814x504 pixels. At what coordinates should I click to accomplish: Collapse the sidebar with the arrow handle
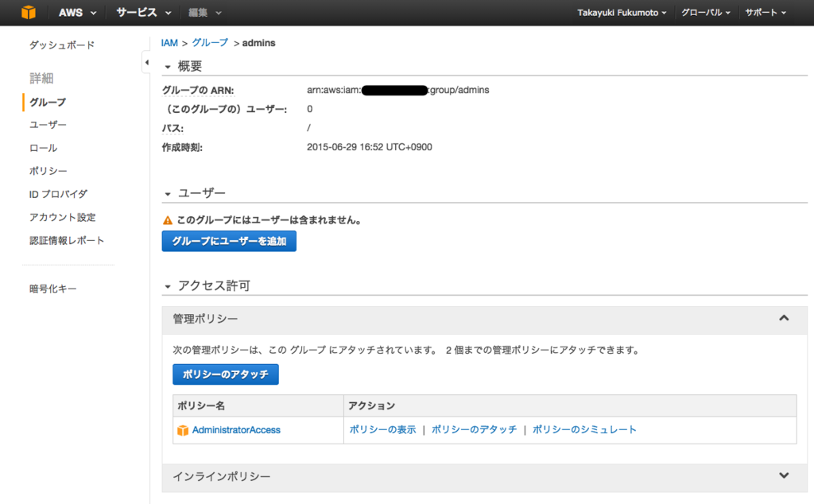pos(147,62)
